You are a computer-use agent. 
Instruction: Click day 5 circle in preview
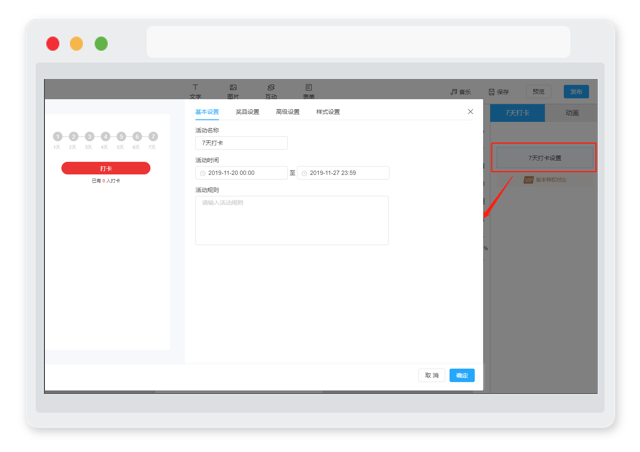pos(121,136)
